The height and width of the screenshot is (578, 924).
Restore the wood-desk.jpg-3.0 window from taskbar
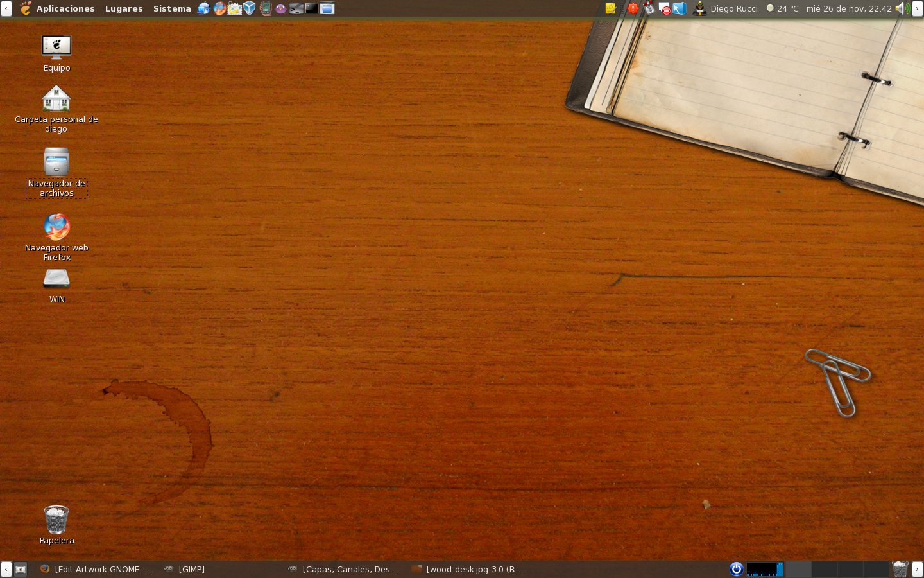pos(468,569)
